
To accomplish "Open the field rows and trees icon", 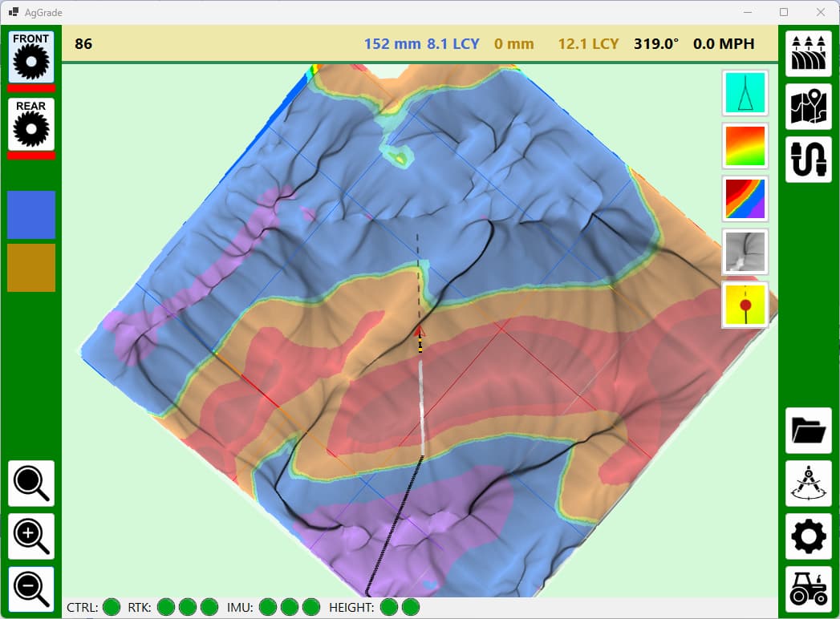I will click(x=808, y=54).
